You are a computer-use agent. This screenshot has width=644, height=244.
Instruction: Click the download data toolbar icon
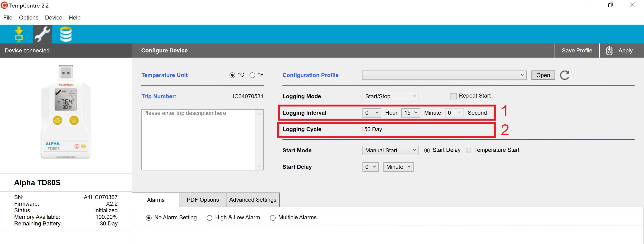(19, 34)
